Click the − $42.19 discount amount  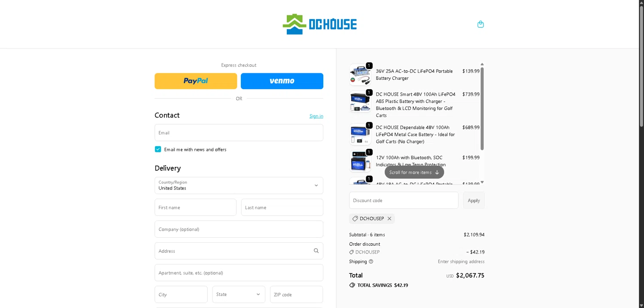475,252
